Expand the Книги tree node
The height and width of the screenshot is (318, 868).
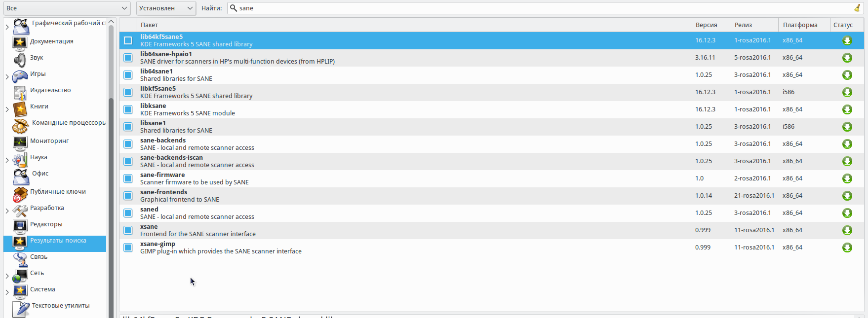(x=7, y=109)
